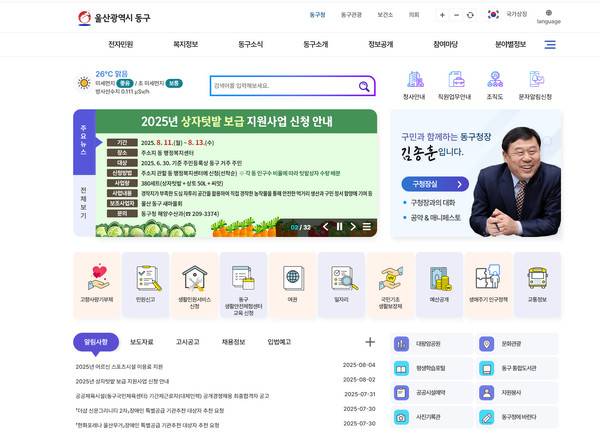Select the 보도자료 news tab

pos(142,342)
